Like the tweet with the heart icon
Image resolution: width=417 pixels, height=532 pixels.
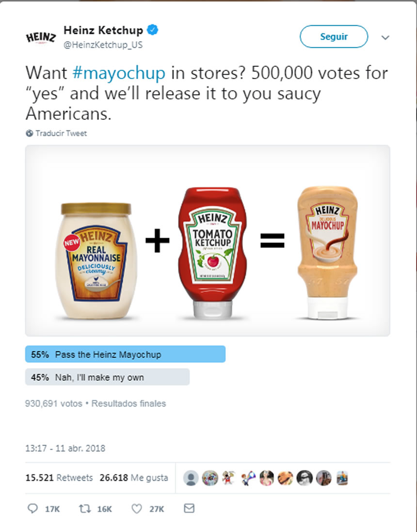pyautogui.click(x=137, y=509)
